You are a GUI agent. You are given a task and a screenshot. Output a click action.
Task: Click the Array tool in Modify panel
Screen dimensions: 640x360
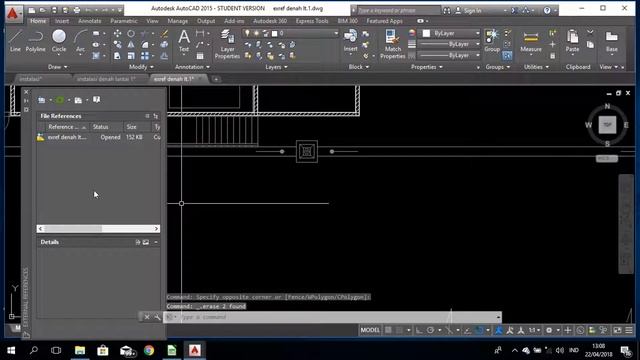tap(145, 56)
